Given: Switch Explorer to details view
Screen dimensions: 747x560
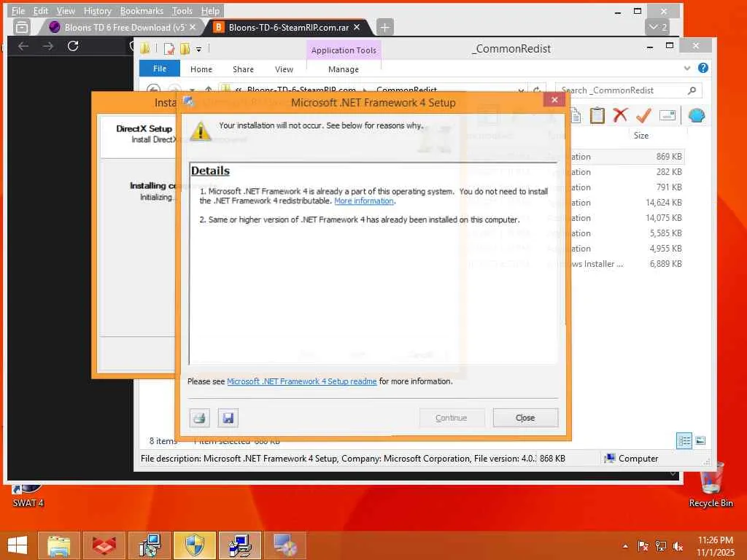Looking at the screenshot, I should [684, 440].
